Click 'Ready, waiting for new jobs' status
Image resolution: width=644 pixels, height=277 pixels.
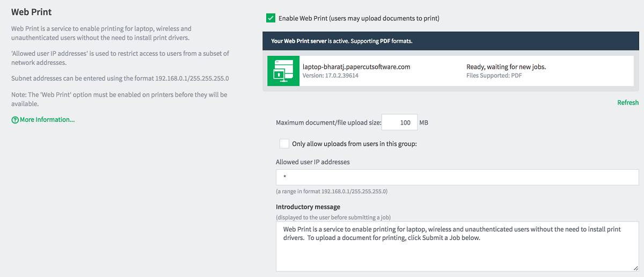click(x=506, y=67)
